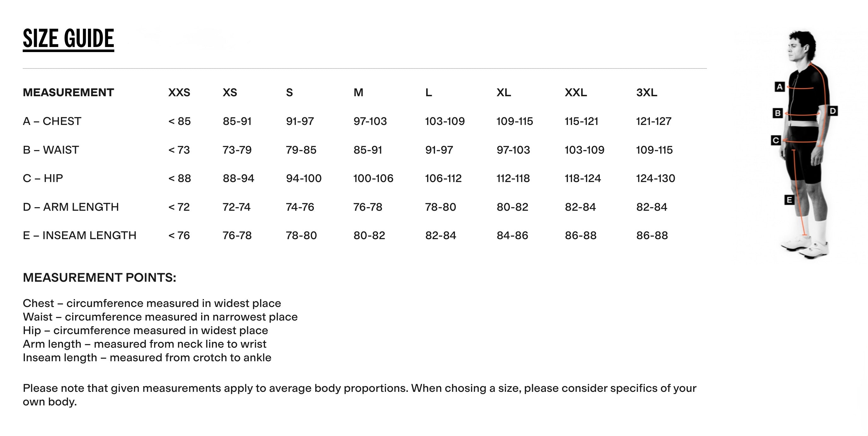This screenshot has width=868, height=436.
Task: Select the XXS size column header
Action: (179, 92)
